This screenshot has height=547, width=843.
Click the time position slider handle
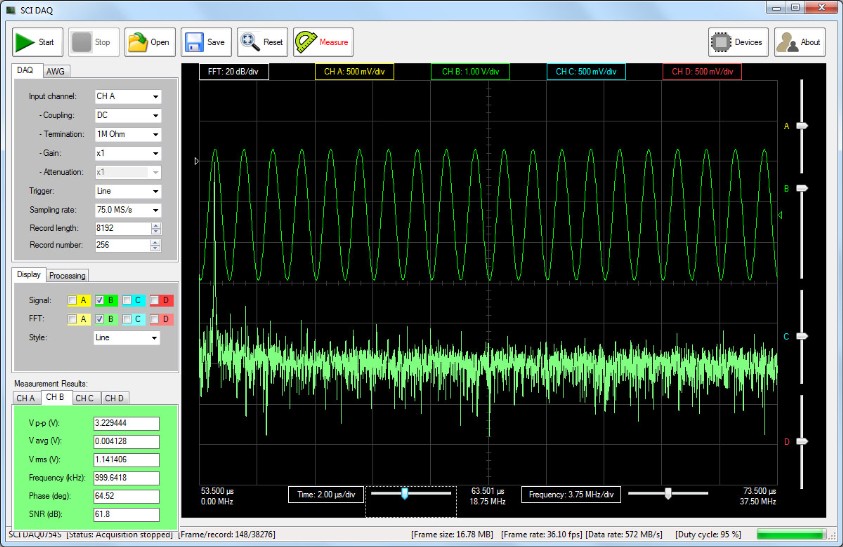[405, 494]
